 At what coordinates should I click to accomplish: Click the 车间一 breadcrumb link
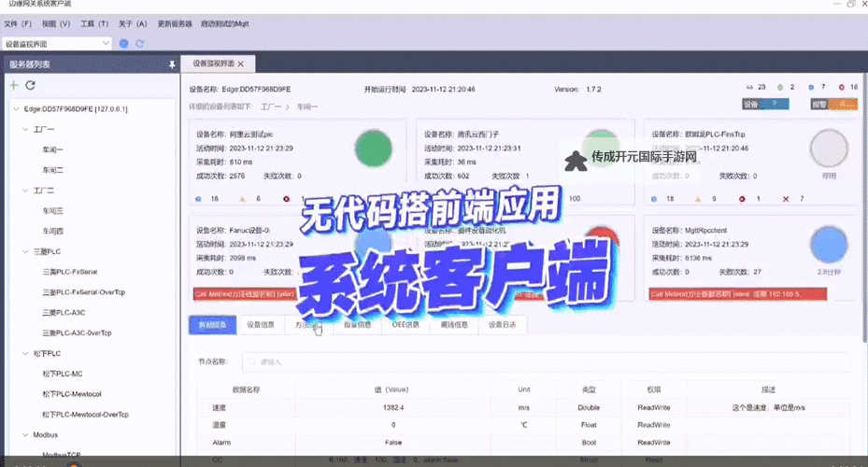pyautogui.click(x=307, y=106)
